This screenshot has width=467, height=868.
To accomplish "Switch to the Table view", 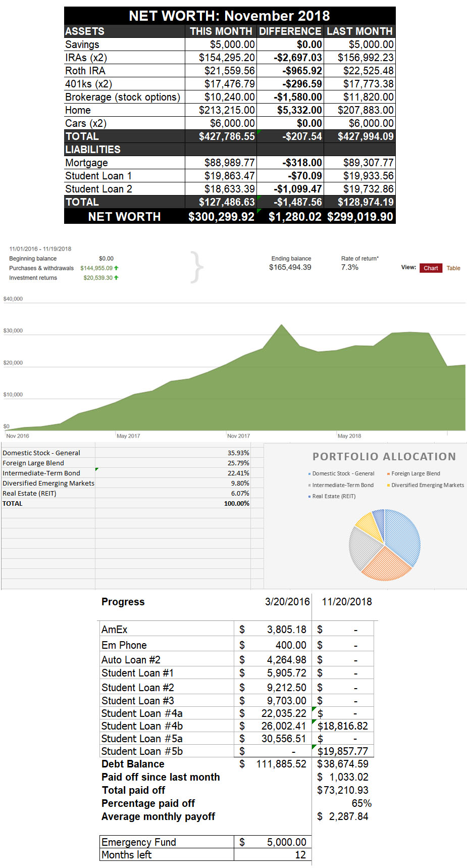I will click(x=453, y=268).
